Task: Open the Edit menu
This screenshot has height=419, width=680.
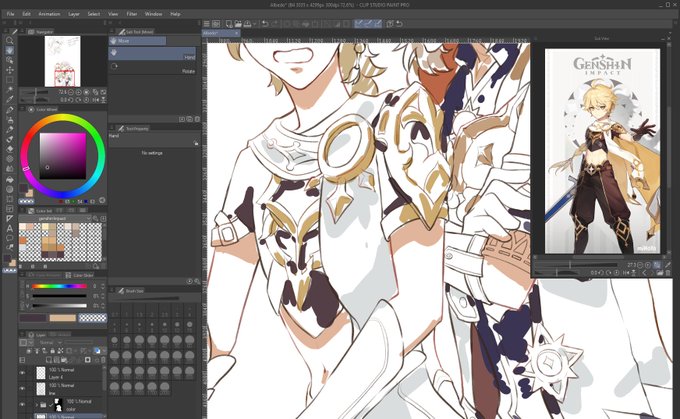Action: click(26, 14)
